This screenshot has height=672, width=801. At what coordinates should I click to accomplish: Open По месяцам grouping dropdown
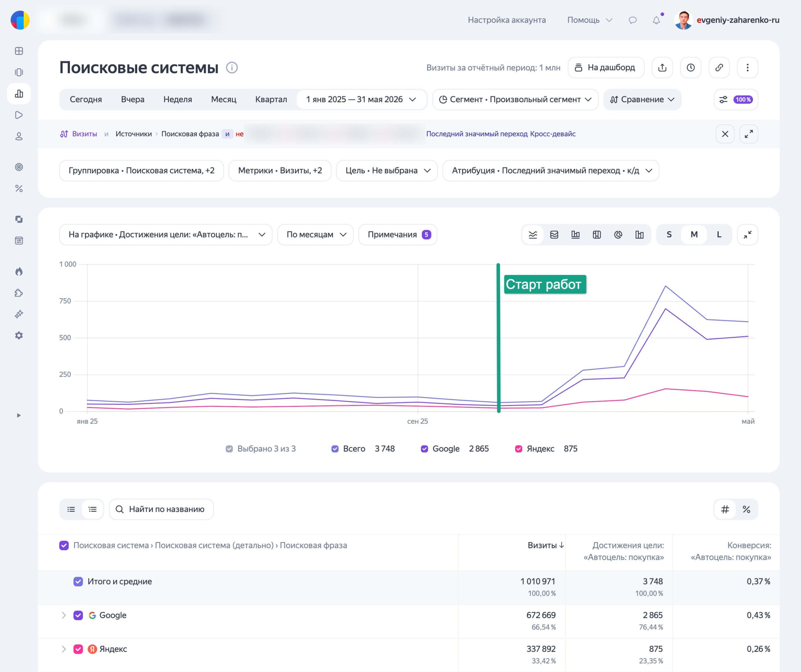[x=315, y=235]
